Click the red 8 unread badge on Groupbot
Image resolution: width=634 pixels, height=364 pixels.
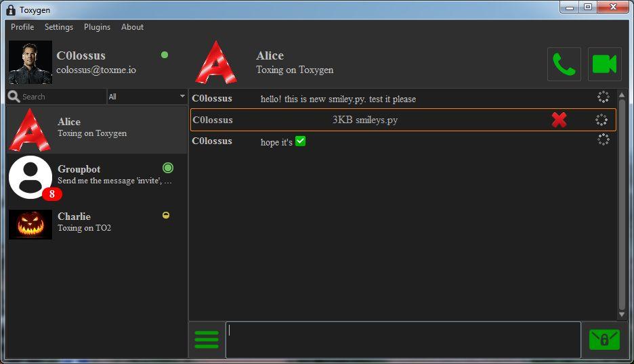tap(52, 194)
